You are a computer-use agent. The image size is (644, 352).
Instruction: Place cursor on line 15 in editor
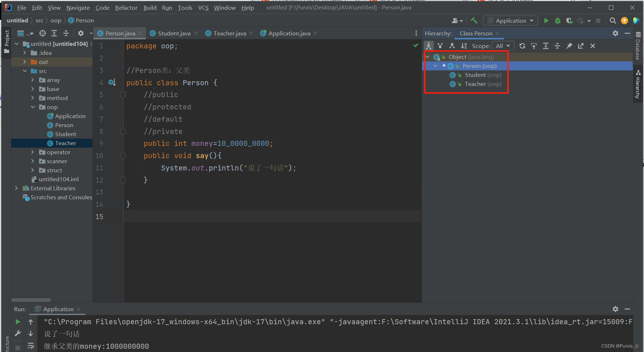[272, 216]
